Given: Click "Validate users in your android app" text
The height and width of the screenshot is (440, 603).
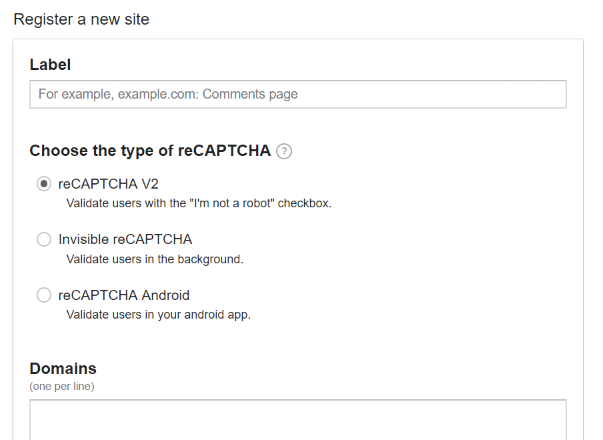Looking at the screenshot, I should pyautogui.click(x=158, y=315).
